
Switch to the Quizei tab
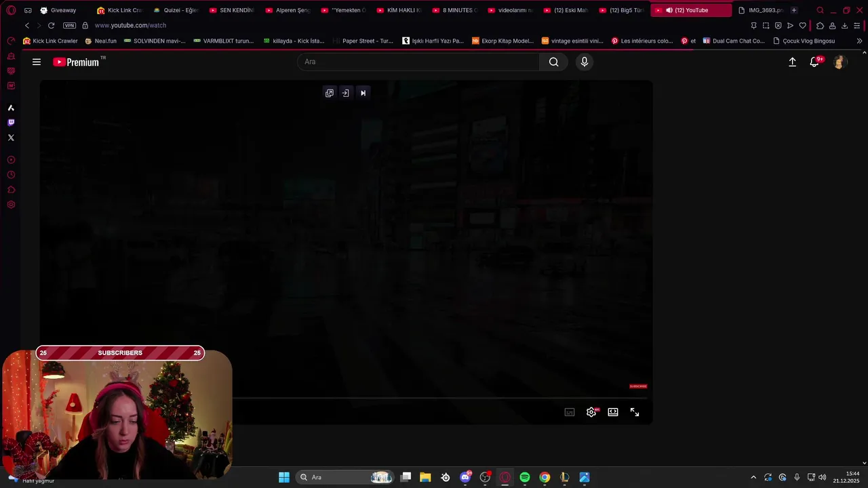point(175,10)
